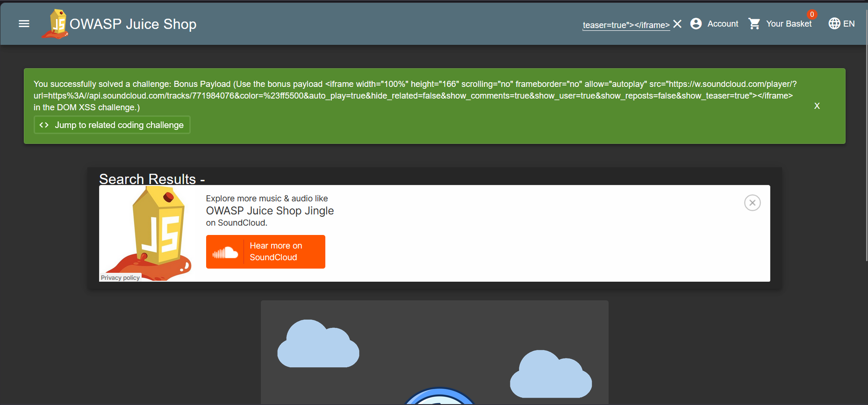Click 'Explore more music & audio like' text
The height and width of the screenshot is (405, 868).
click(267, 199)
